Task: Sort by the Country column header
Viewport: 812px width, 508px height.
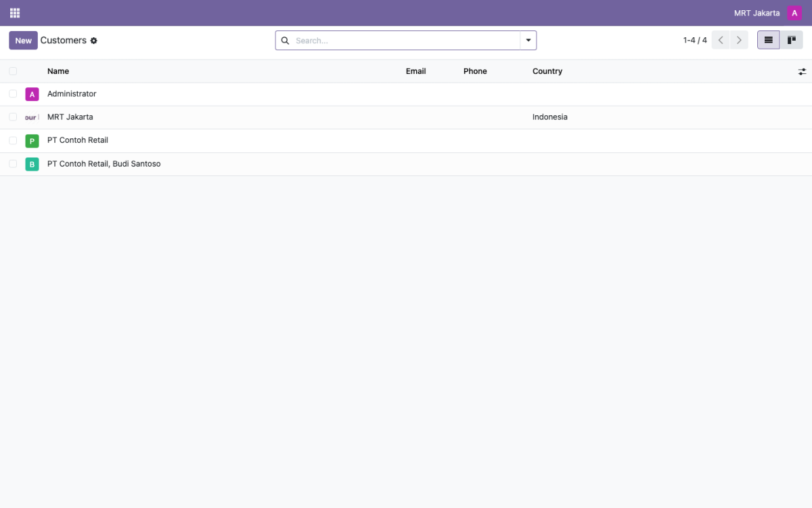Action: [x=547, y=71]
